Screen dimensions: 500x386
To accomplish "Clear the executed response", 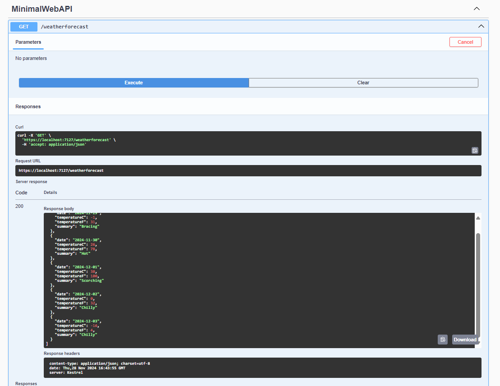I will (363, 83).
